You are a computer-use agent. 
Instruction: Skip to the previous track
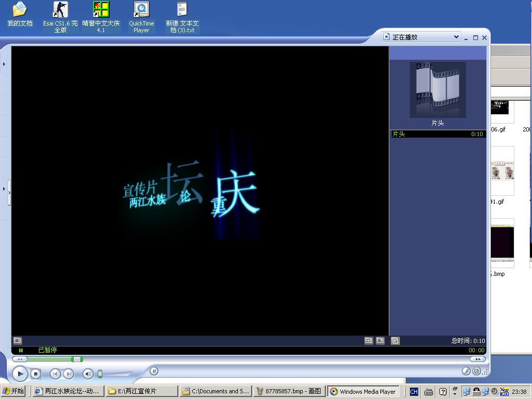tap(56, 374)
